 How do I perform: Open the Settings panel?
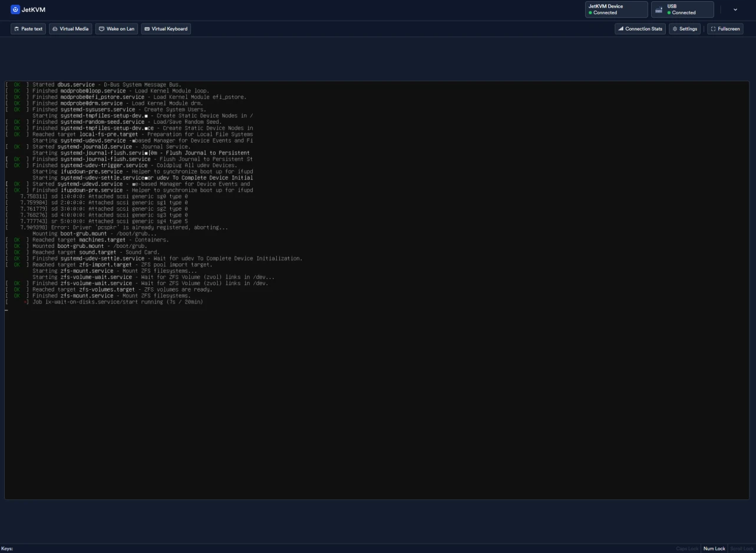685,29
